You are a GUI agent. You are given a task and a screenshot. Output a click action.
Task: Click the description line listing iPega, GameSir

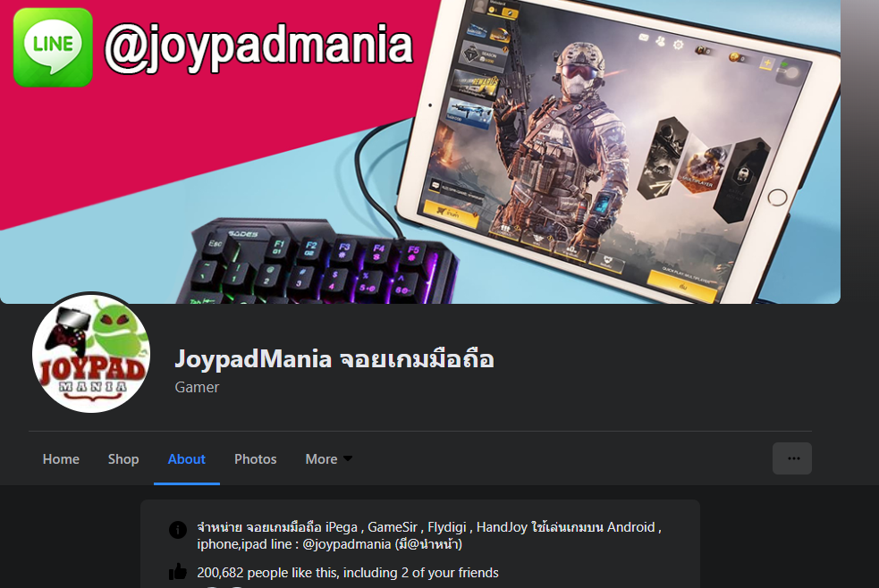429,527
